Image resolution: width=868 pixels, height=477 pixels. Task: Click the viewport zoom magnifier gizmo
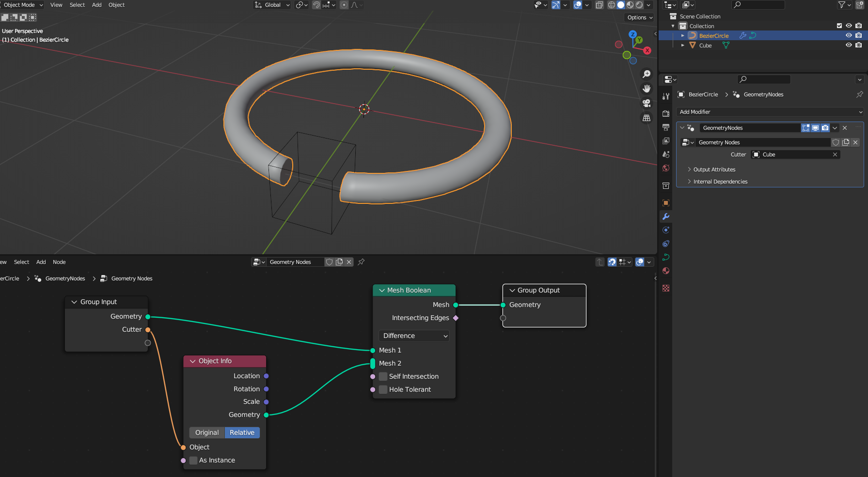[x=647, y=74]
